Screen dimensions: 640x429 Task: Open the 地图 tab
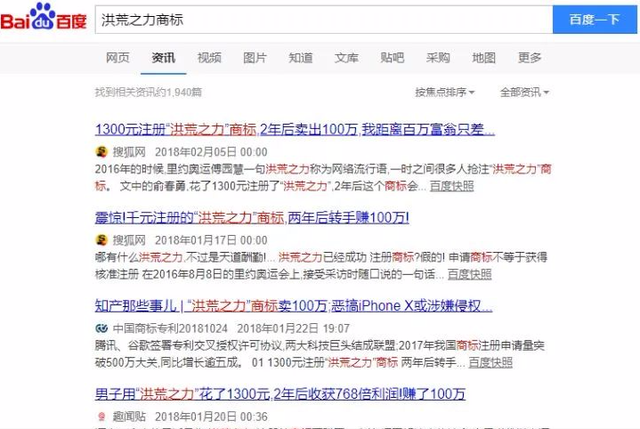coord(484,58)
